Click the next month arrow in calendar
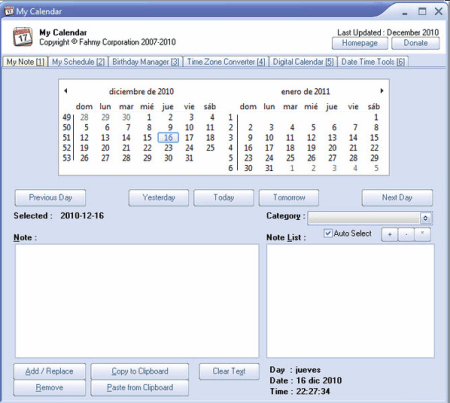Screen dimensions: 450x403 382,91
